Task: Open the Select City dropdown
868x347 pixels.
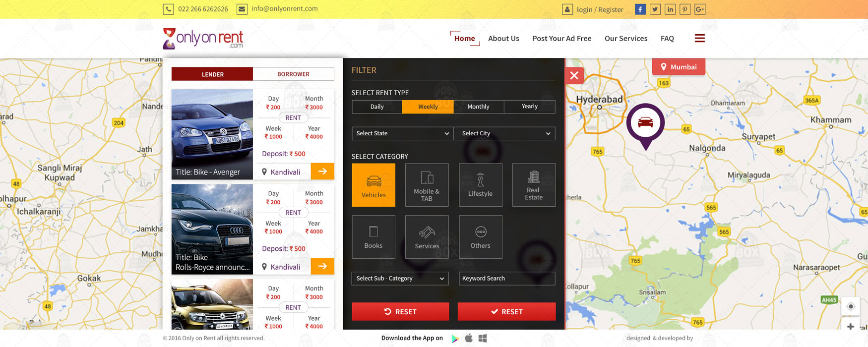Action: [x=505, y=133]
